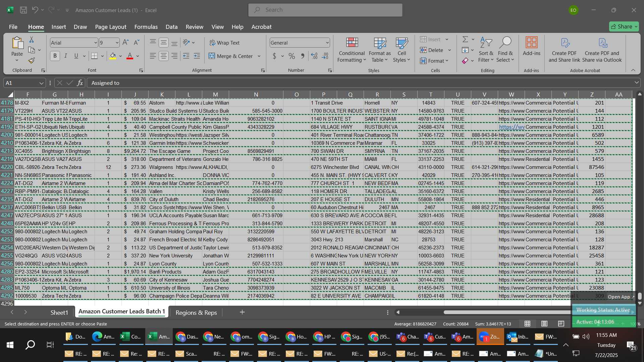Click the Decrease Indent icon

(x=186, y=56)
